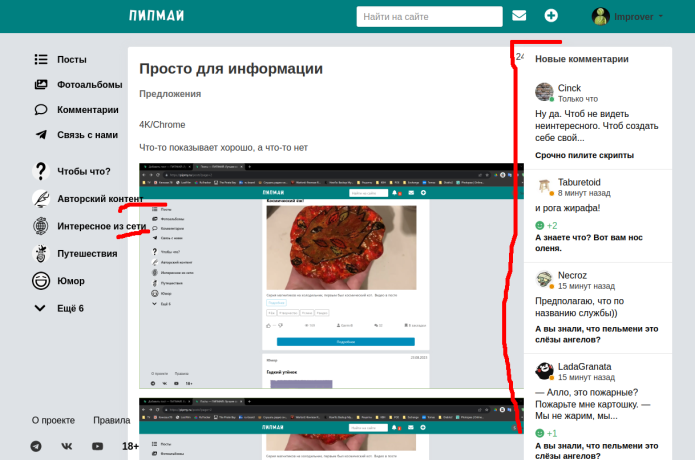Click the +1 smiley rating on LadaGranata's comment
Viewport: 695px width, 460px height.
pos(546,433)
